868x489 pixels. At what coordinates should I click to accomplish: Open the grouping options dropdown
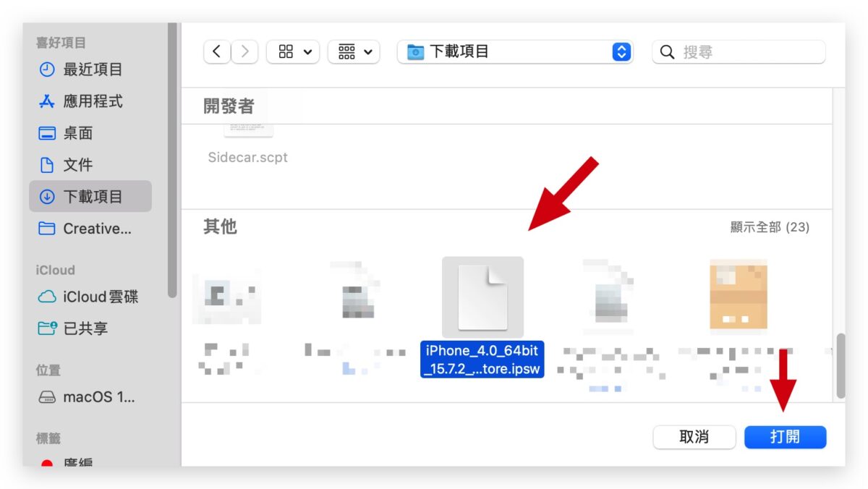click(x=354, y=52)
